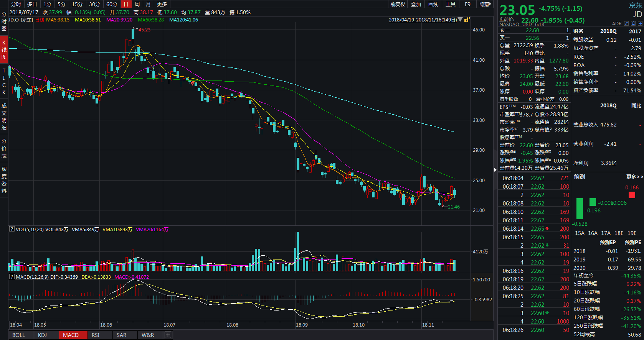Click the VOL indicator help question mark
This screenshot has height=340, width=644.
[x=12, y=229]
